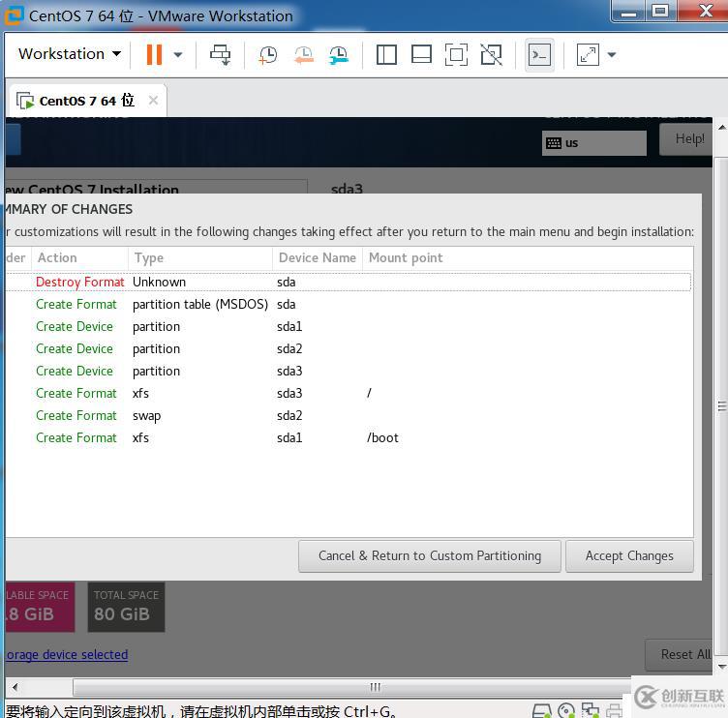Select Create Device sda3 row
The height and width of the screenshot is (718, 728).
[349, 372]
